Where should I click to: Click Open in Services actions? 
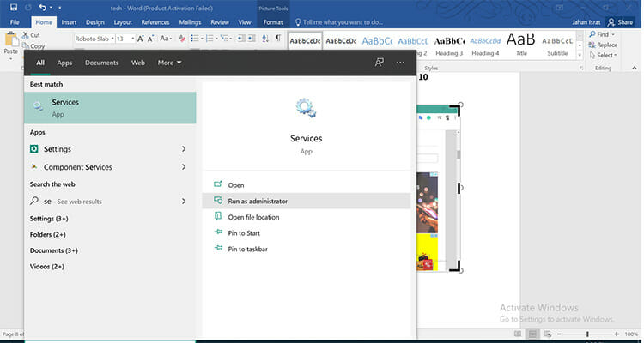pos(306,185)
